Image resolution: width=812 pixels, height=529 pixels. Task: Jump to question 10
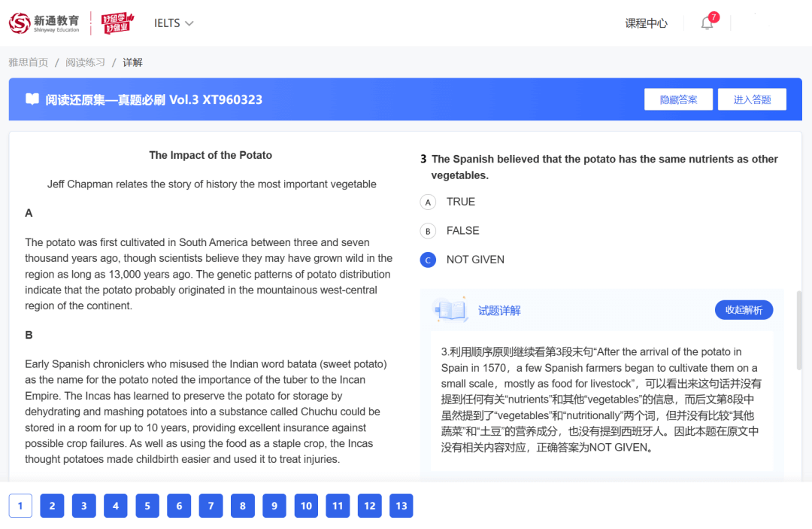[x=306, y=506]
